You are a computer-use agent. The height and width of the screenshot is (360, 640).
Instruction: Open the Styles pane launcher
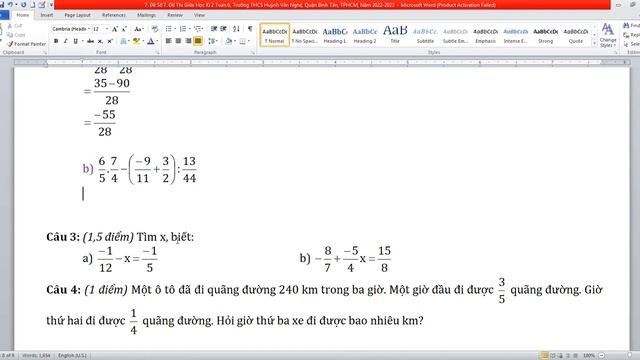616,53
